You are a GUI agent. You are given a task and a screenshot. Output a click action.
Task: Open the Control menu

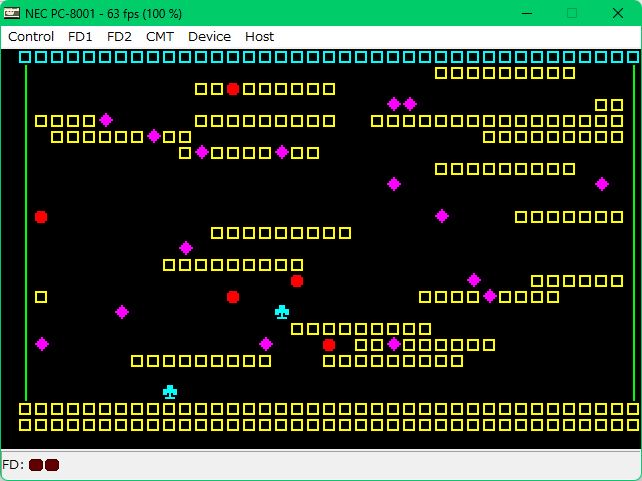(31, 36)
